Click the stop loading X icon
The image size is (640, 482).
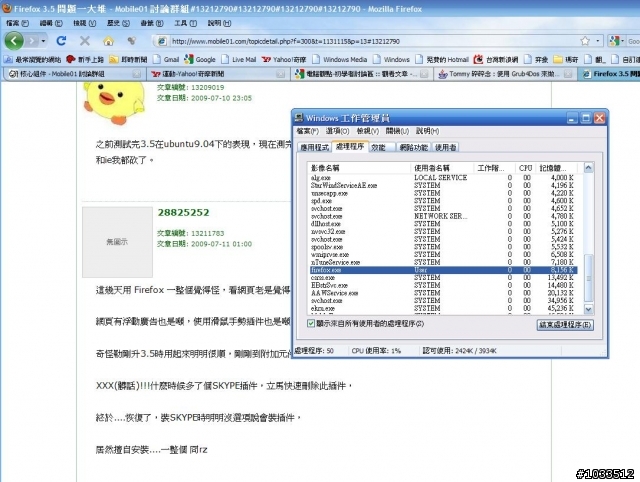pyautogui.click(x=85, y=41)
